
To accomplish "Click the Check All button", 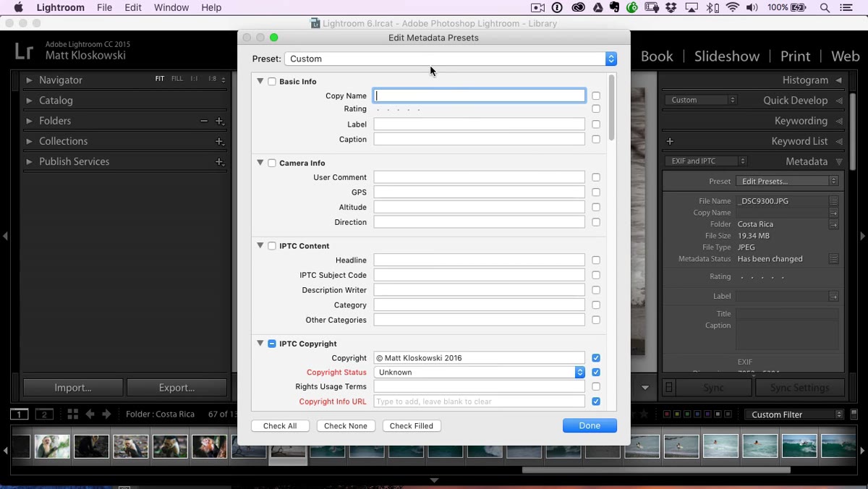I will pos(280,426).
